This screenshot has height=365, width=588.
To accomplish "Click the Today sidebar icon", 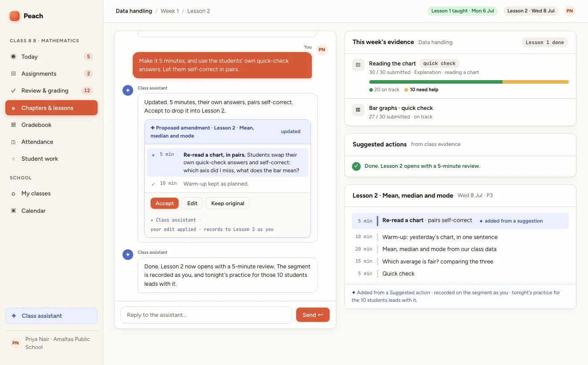I will coord(13,57).
